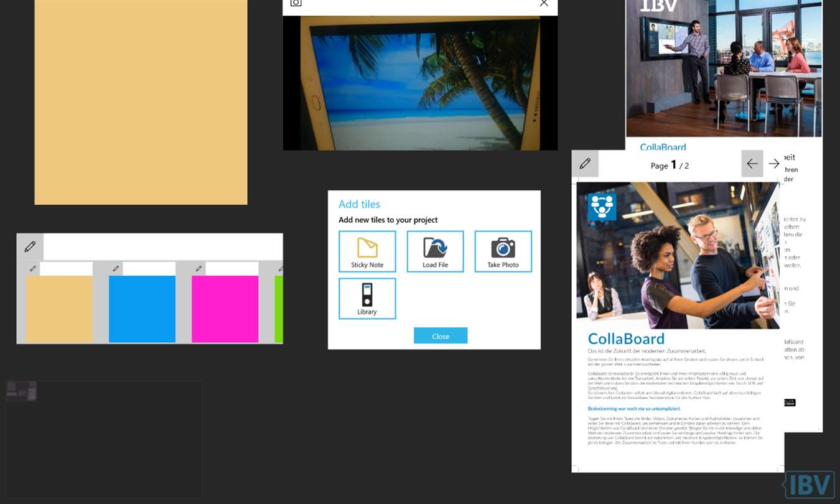The width and height of the screenshot is (840, 504).
Task: Open the Library tile option
Action: click(367, 299)
